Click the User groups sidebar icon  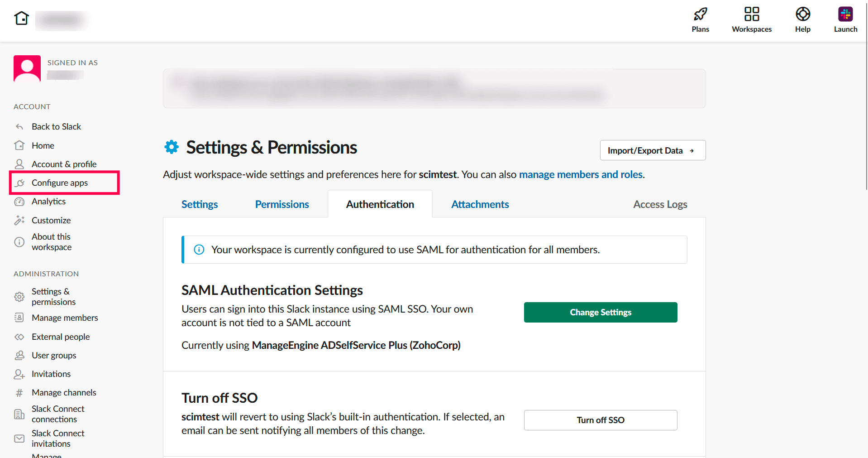click(x=19, y=356)
